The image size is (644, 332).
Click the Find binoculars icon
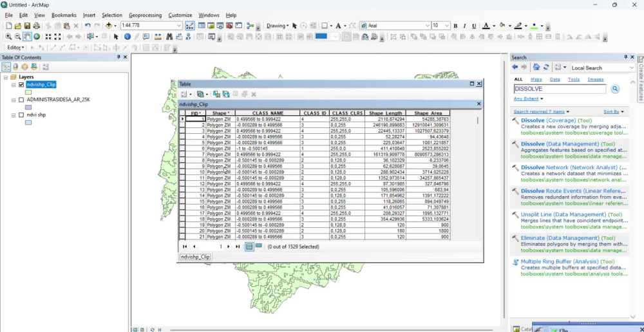[169, 37]
